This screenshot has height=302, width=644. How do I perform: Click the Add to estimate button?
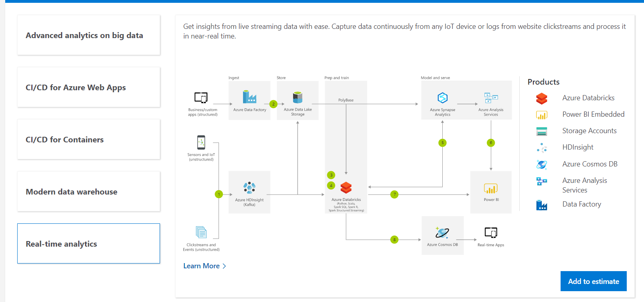(593, 281)
